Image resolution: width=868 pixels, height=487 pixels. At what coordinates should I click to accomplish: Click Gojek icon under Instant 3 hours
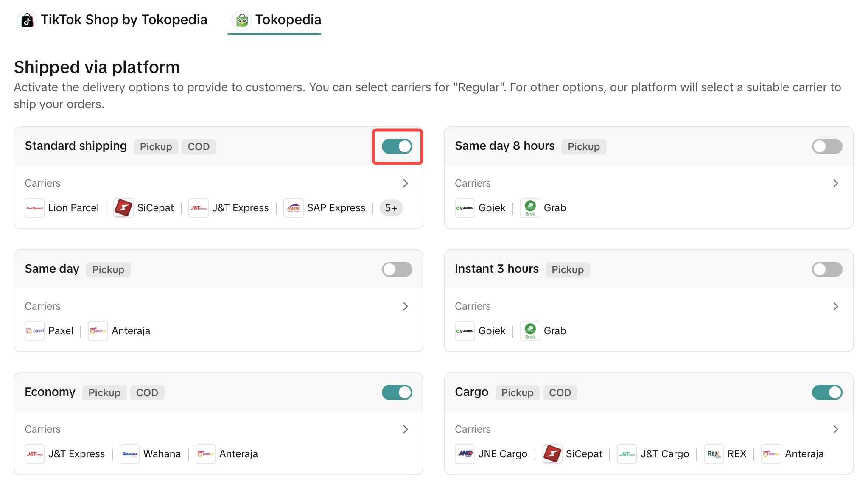tap(465, 331)
